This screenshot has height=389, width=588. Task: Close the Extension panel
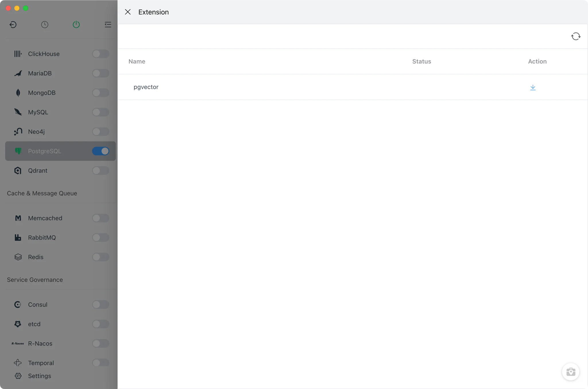(128, 12)
